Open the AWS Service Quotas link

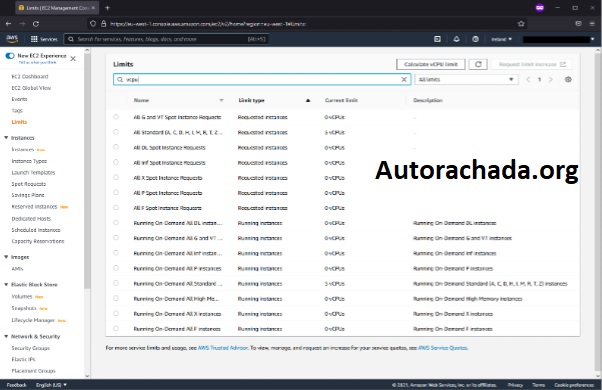pyautogui.click(x=443, y=348)
